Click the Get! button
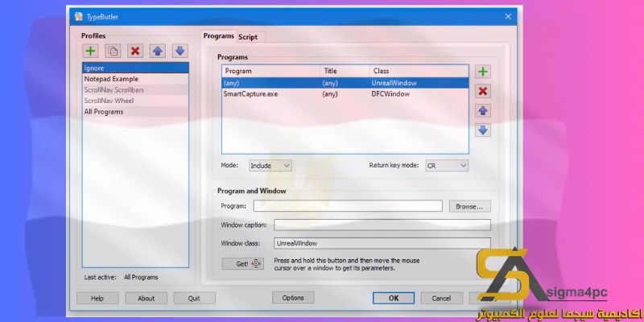 [x=243, y=264]
